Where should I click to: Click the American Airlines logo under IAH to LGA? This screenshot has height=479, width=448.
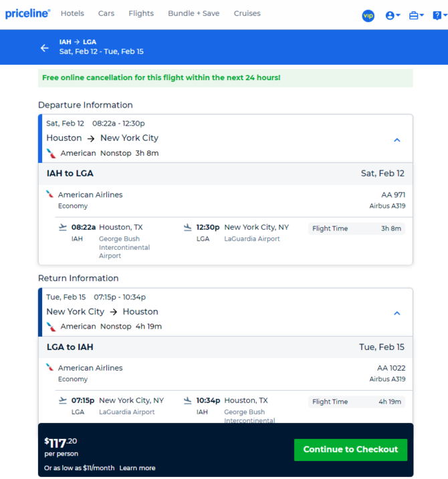[49, 194]
